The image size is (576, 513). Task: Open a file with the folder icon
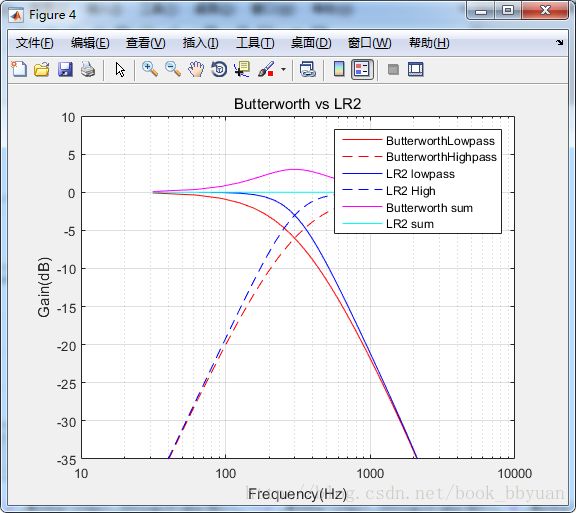click(x=42, y=69)
